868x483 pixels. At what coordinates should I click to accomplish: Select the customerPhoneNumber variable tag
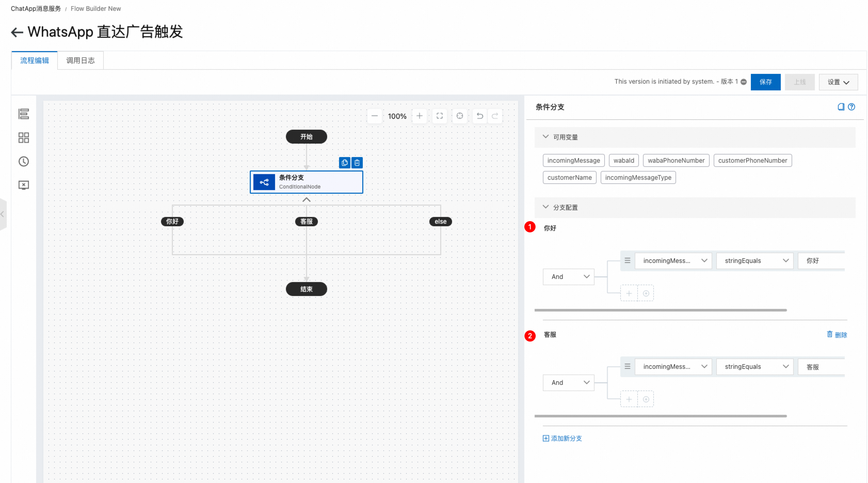point(753,161)
